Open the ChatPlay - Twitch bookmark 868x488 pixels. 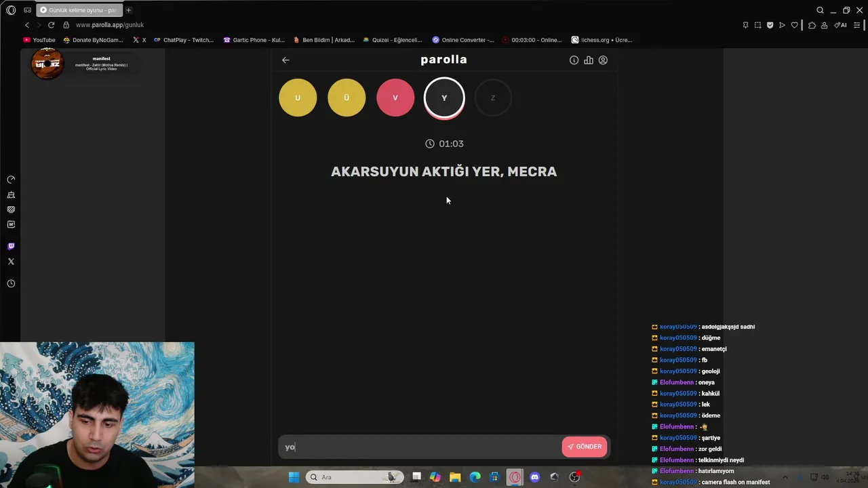(x=184, y=40)
